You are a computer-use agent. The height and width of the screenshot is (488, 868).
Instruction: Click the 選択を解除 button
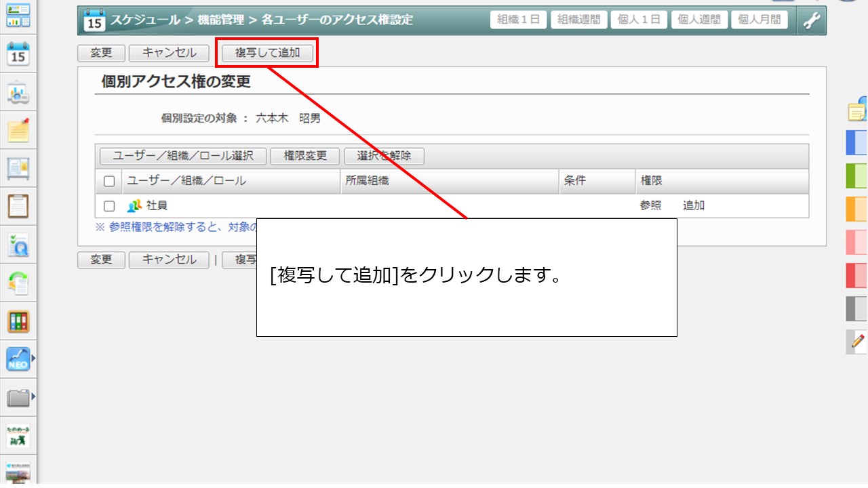[384, 156]
